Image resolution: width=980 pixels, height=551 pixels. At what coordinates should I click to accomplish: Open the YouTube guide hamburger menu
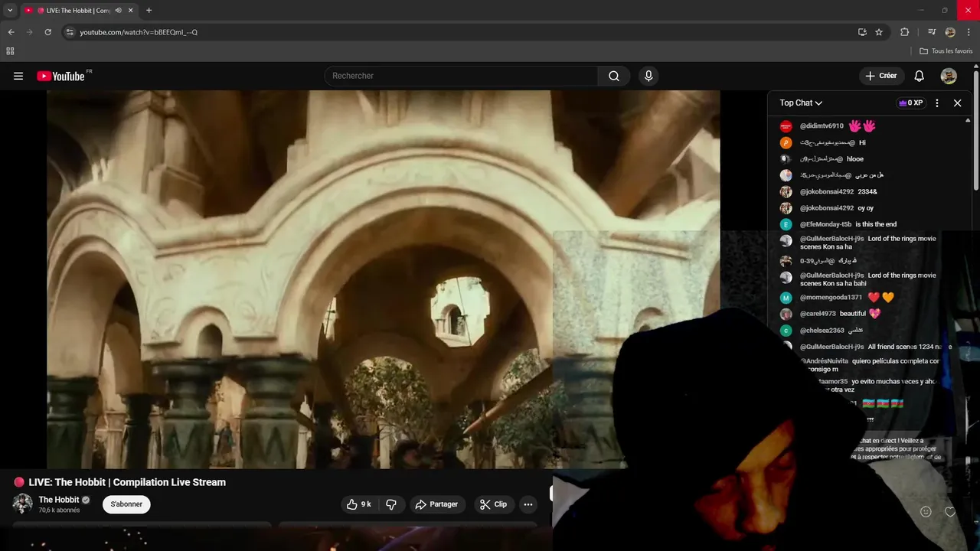pos(18,76)
